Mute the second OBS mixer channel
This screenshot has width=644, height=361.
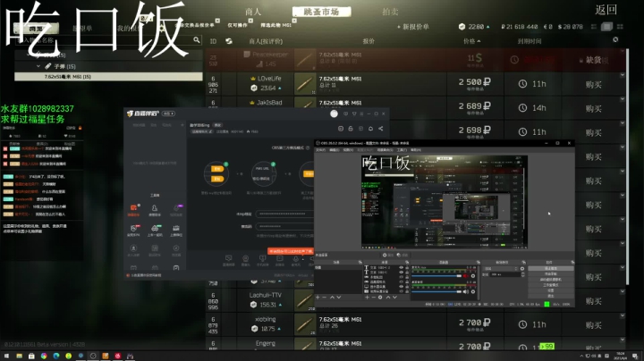point(466,291)
